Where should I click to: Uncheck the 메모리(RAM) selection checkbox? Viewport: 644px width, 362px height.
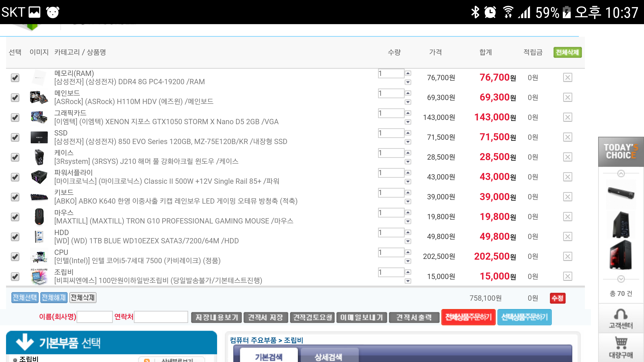click(x=15, y=77)
